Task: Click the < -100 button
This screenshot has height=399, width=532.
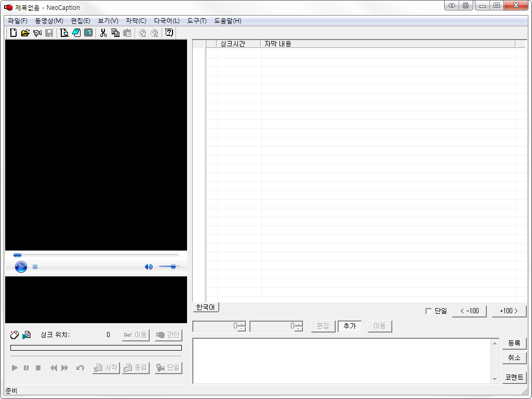Action: pos(469,311)
